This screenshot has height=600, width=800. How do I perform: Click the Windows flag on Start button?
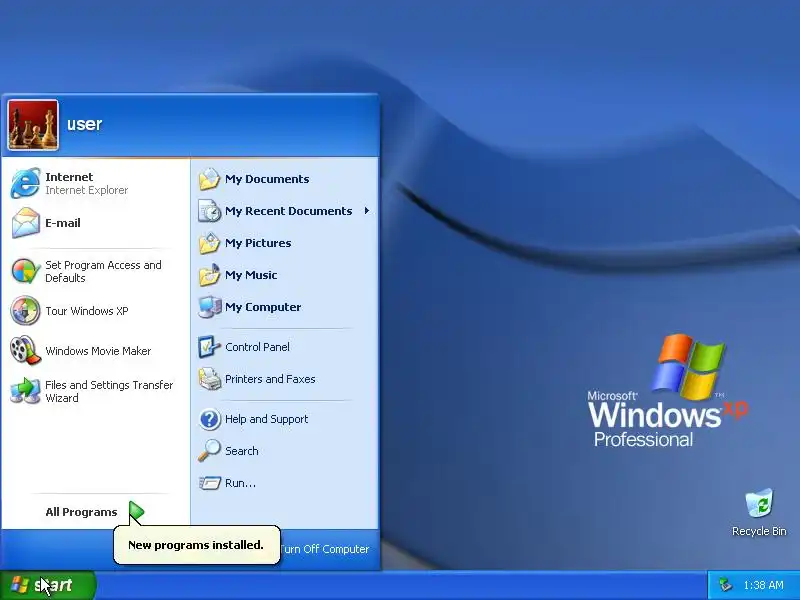(x=20, y=585)
